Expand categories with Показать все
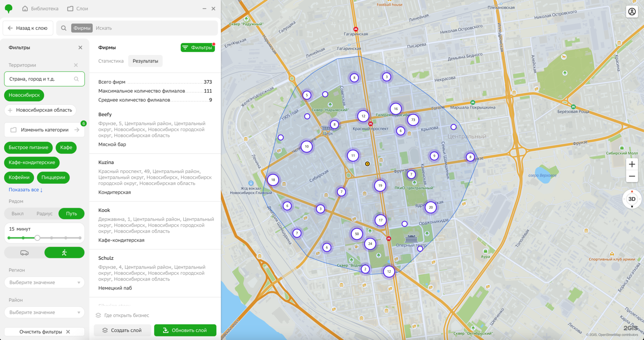 (26, 190)
